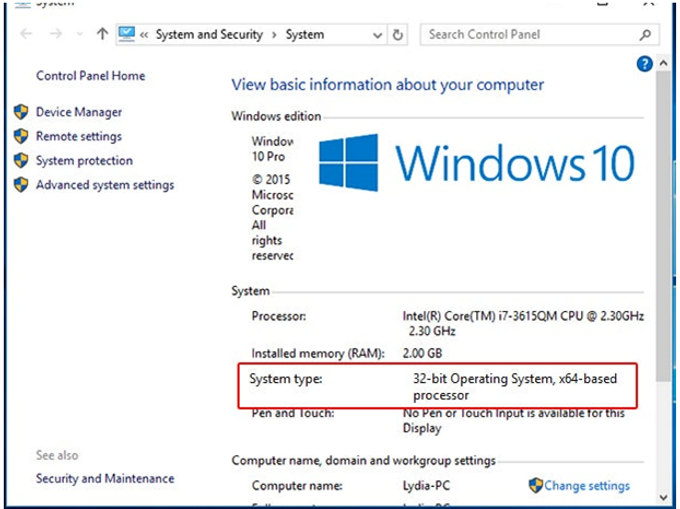Open Device Manager link
The height and width of the screenshot is (509, 680).
pos(78,112)
